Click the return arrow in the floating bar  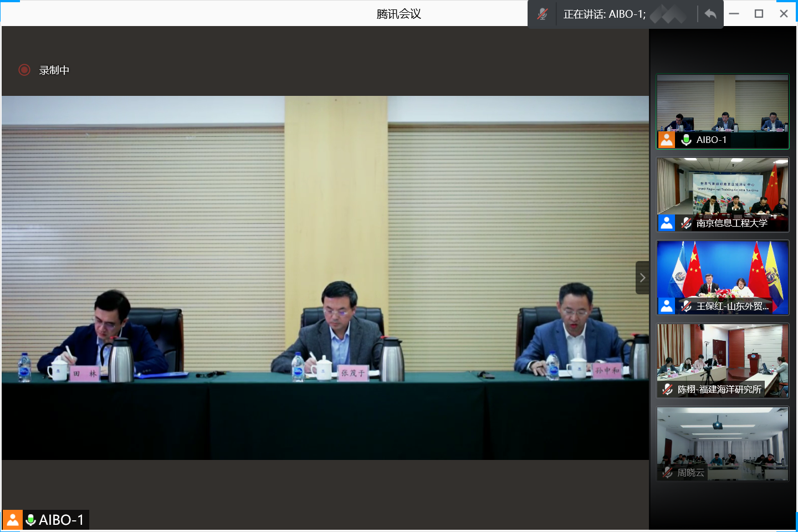tap(710, 14)
